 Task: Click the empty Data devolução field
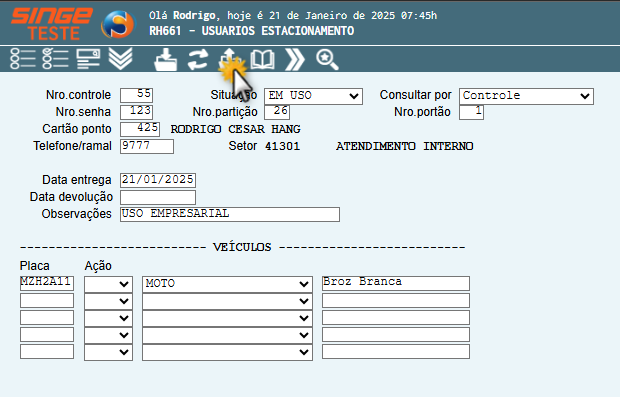(158, 197)
